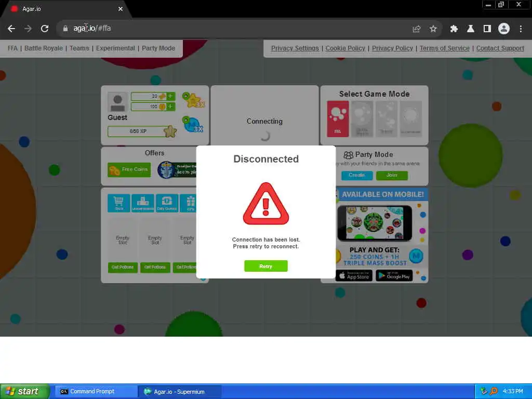Click the flask experiments icon
532x399 pixels.
click(470, 29)
